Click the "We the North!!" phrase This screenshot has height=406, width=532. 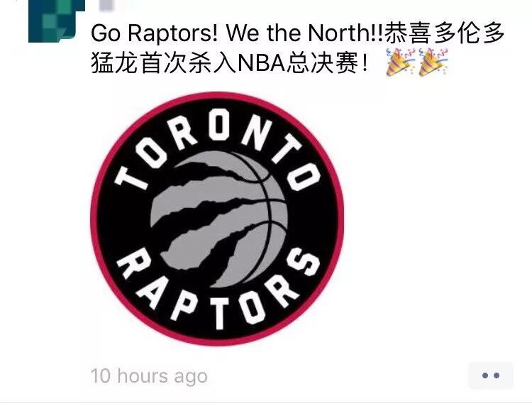(x=304, y=33)
